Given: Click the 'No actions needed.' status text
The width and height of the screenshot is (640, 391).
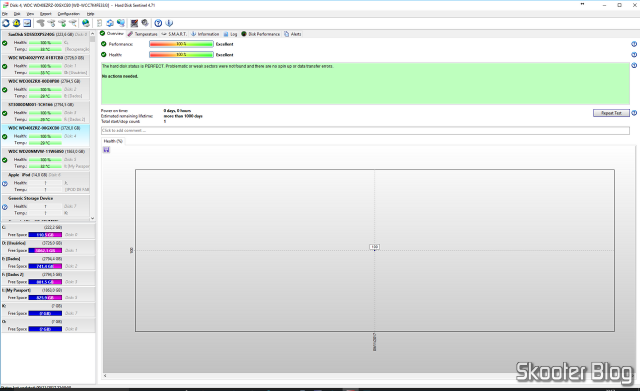Looking at the screenshot, I should (x=120, y=76).
